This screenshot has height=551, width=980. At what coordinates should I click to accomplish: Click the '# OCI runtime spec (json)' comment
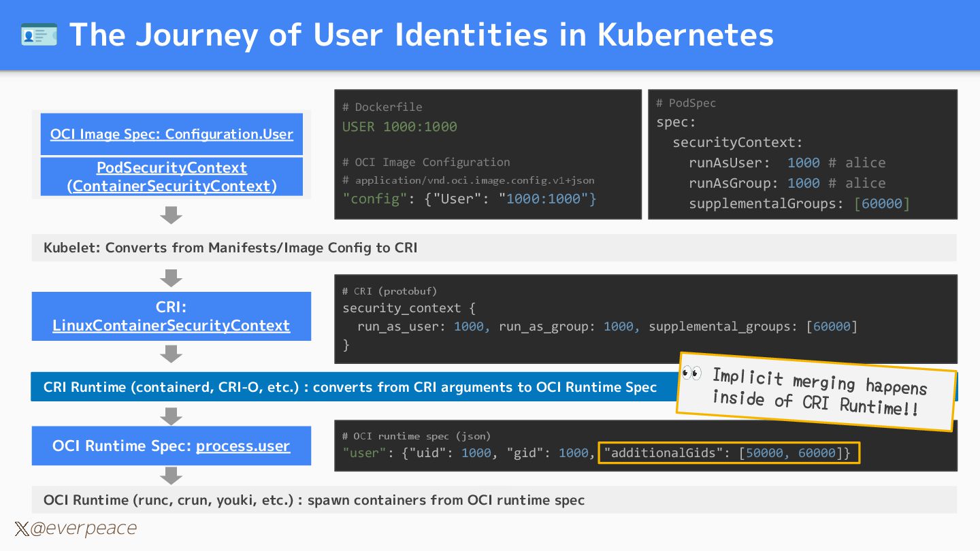click(x=416, y=436)
